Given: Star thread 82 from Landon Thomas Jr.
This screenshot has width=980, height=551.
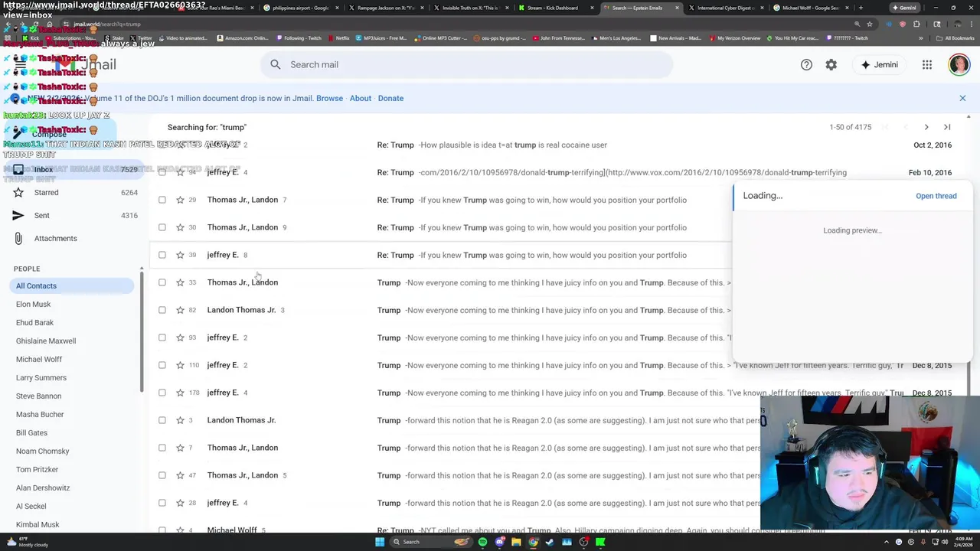Looking at the screenshot, I should [x=180, y=310].
